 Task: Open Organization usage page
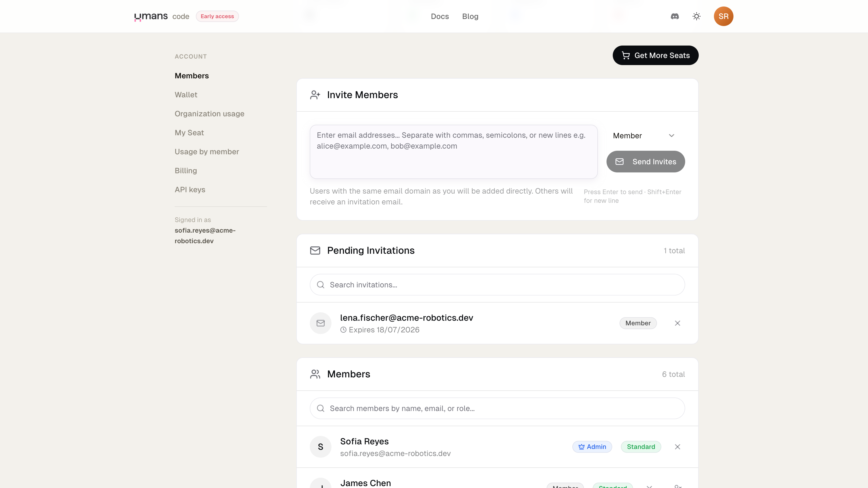coord(210,114)
